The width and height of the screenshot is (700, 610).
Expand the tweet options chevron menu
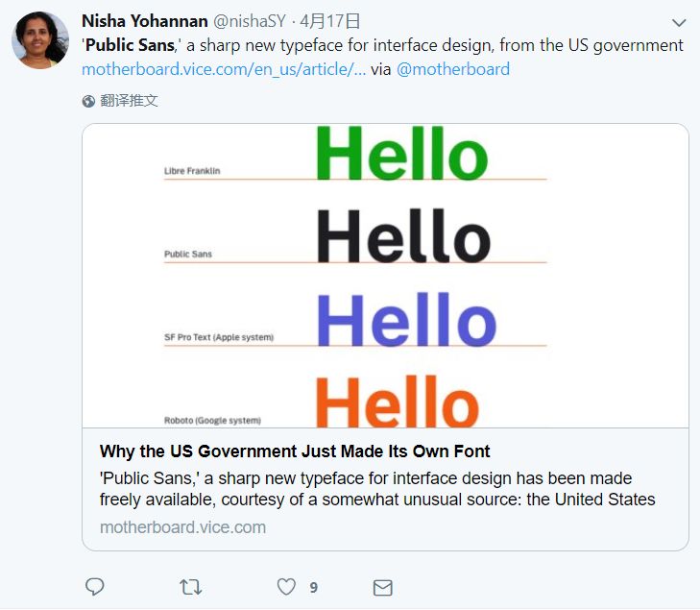678,22
